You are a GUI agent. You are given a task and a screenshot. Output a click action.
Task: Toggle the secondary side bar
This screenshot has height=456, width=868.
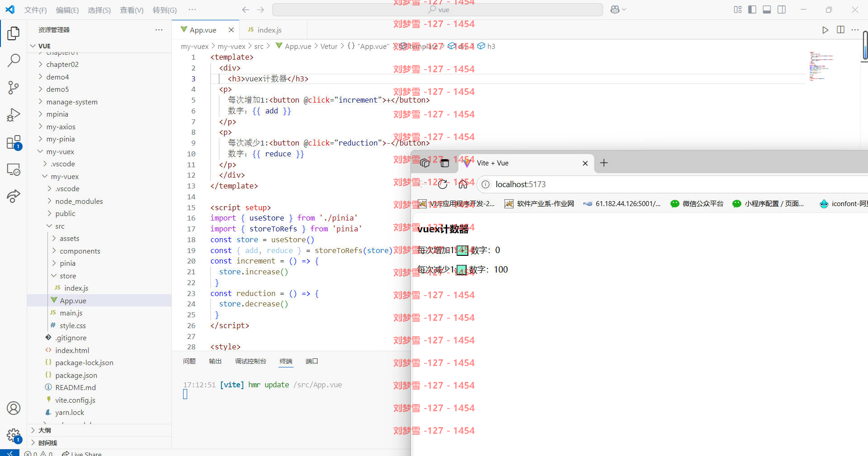(782, 9)
